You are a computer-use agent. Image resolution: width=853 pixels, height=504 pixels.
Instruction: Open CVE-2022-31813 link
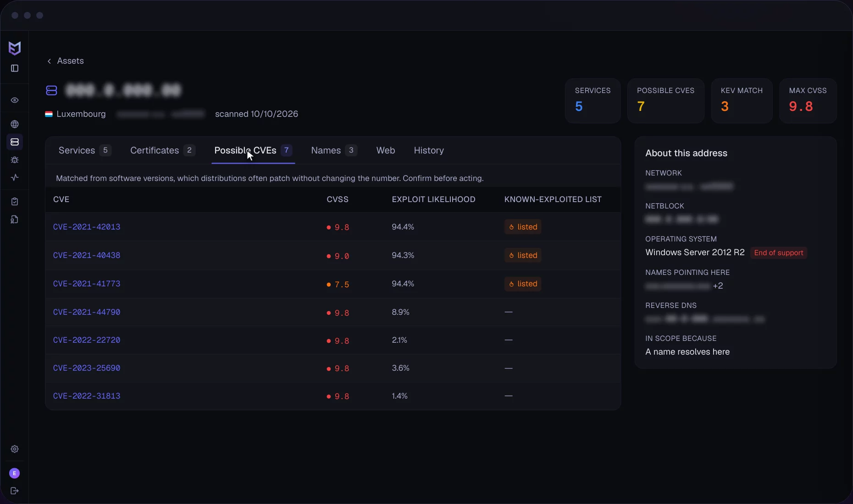tap(87, 396)
